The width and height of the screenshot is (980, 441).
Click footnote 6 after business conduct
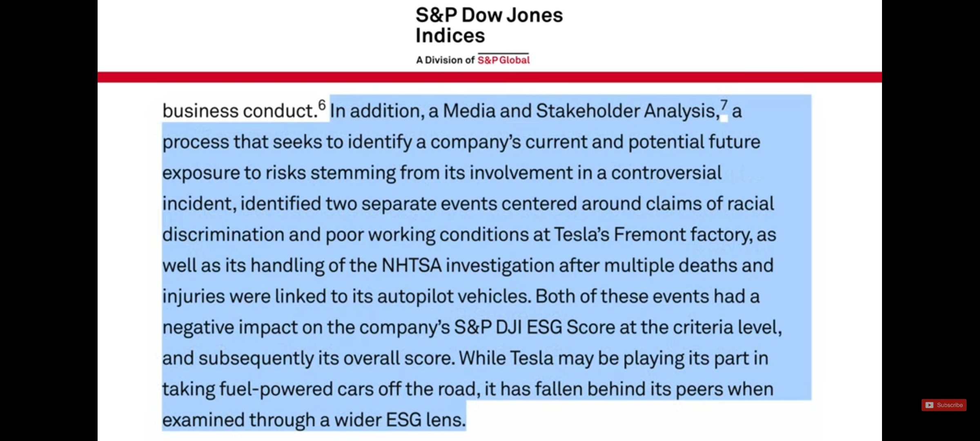click(322, 105)
